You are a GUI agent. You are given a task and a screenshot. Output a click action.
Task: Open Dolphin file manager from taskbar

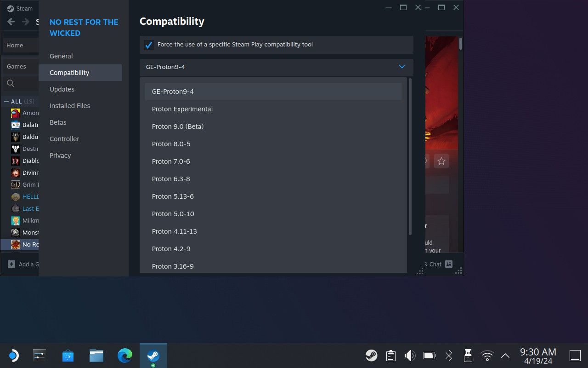tap(96, 356)
